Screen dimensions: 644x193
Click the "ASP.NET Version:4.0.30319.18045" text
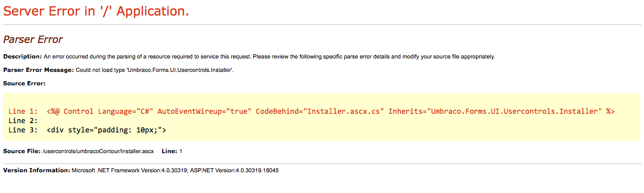[235, 170]
